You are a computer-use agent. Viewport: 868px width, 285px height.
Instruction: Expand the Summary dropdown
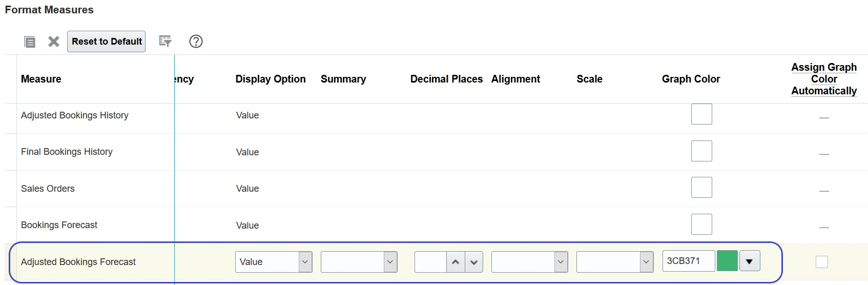(x=390, y=262)
